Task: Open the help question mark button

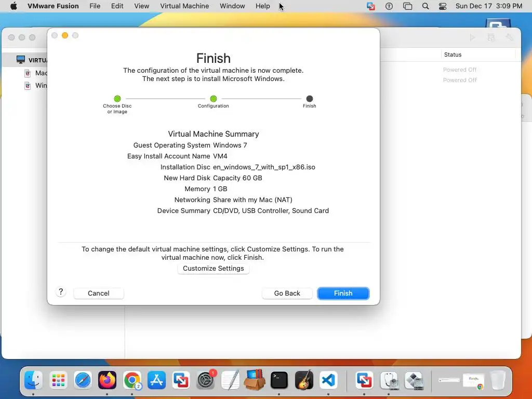Action: pos(61,292)
